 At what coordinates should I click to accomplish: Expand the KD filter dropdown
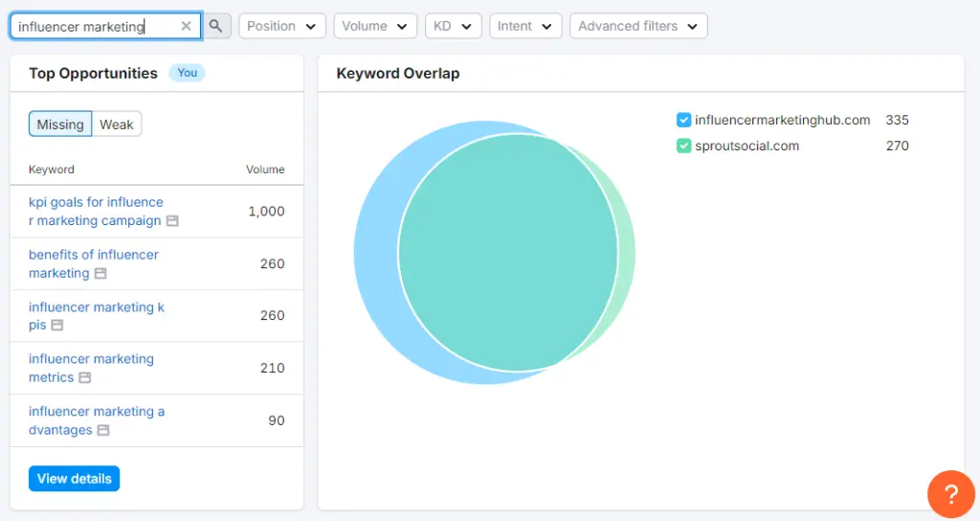point(453,26)
